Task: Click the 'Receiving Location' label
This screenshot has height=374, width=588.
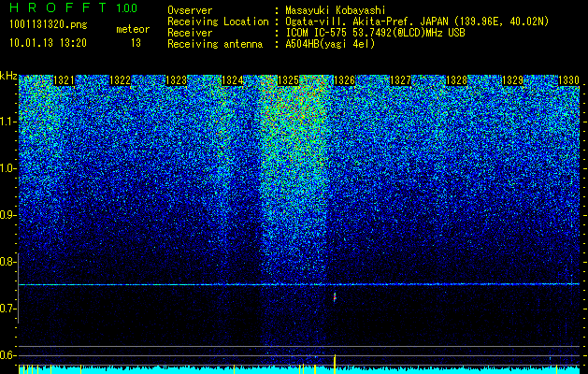Action: [218, 22]
